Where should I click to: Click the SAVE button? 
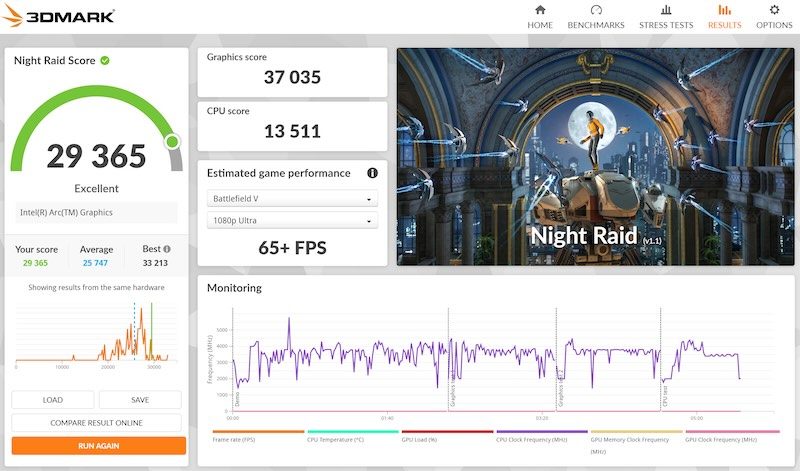(x=140, y=400)
